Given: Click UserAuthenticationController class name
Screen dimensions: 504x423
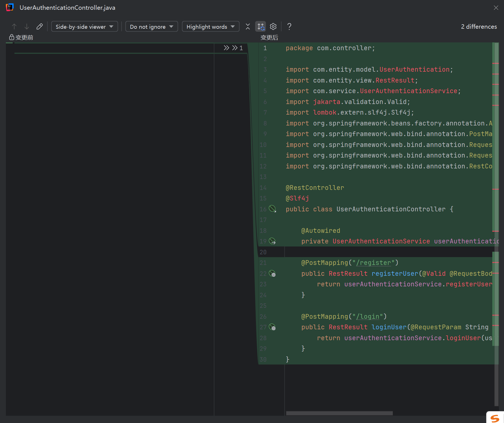Looking at the screenshot, I should pos(391,209).
